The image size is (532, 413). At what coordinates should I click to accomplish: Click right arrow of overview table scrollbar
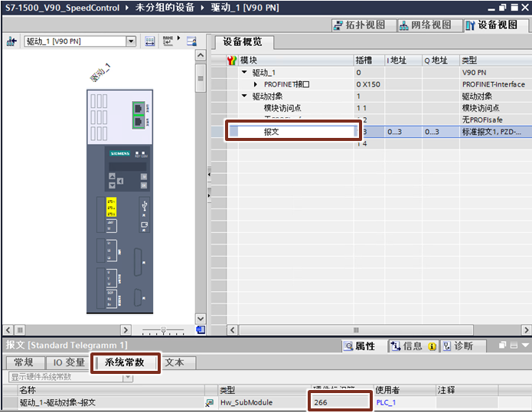point(526,329)
